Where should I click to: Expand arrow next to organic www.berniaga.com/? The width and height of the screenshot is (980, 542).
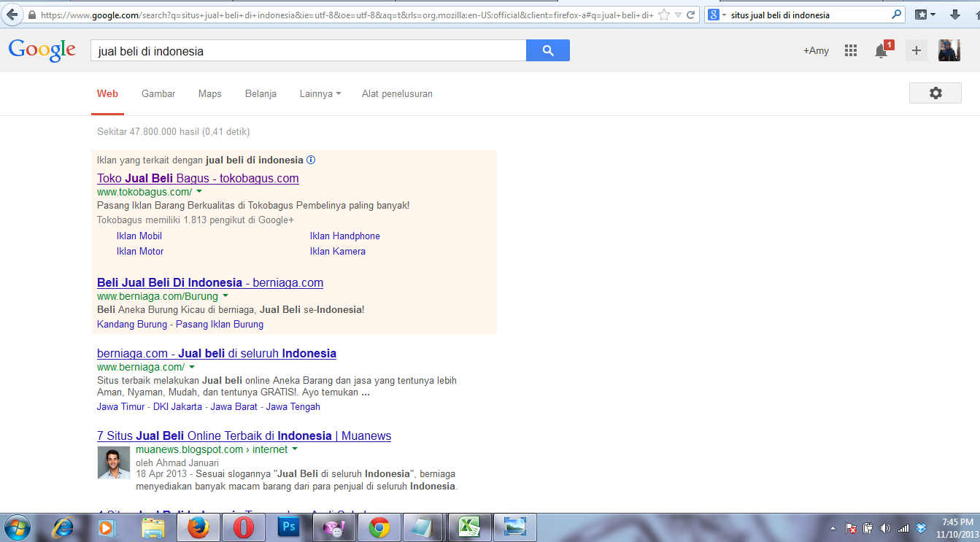192,367
